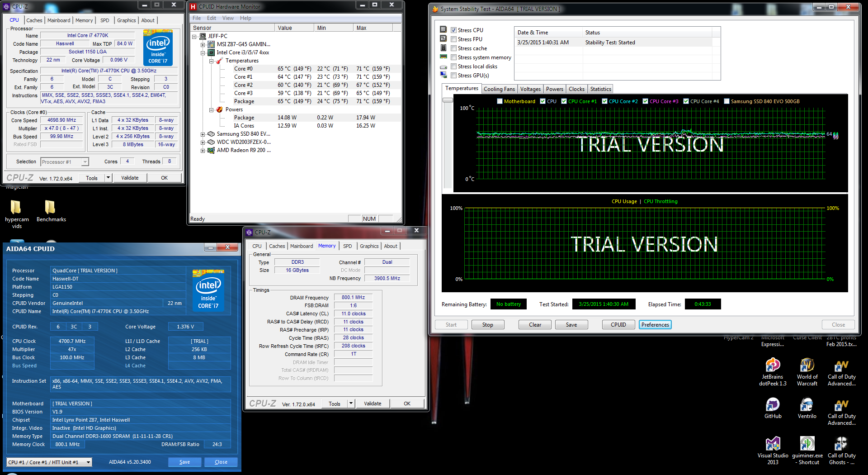Screen dimensions: 868x475
Task: Click the CPUID button in the stability test
Action: 618,325
